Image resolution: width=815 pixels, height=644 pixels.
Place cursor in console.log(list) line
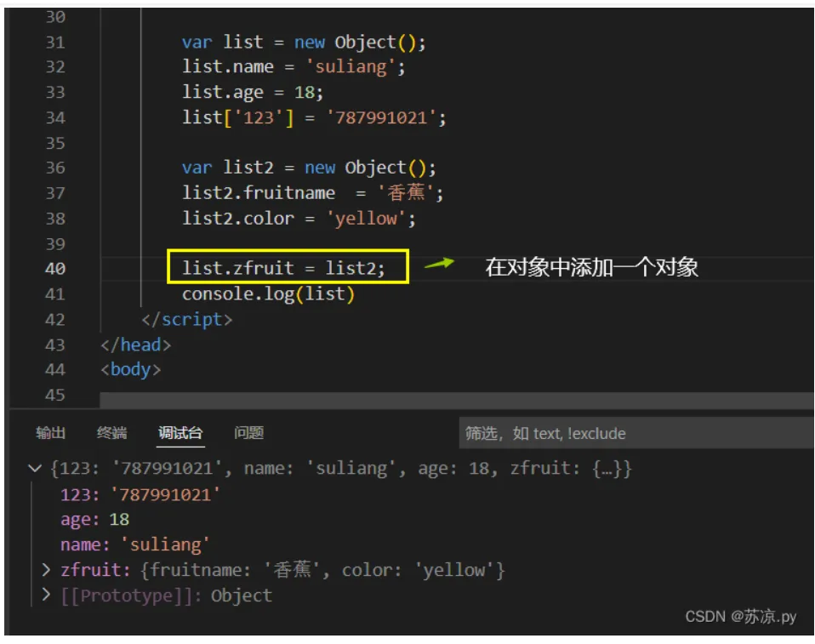click(x=268, y=294)
